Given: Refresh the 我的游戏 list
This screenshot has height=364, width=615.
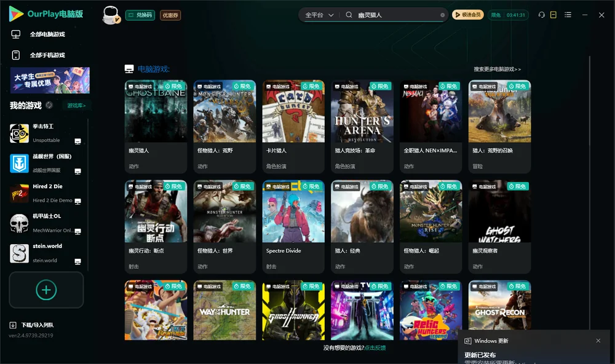Looking at the screenshot, I should (x=49, y=105).
